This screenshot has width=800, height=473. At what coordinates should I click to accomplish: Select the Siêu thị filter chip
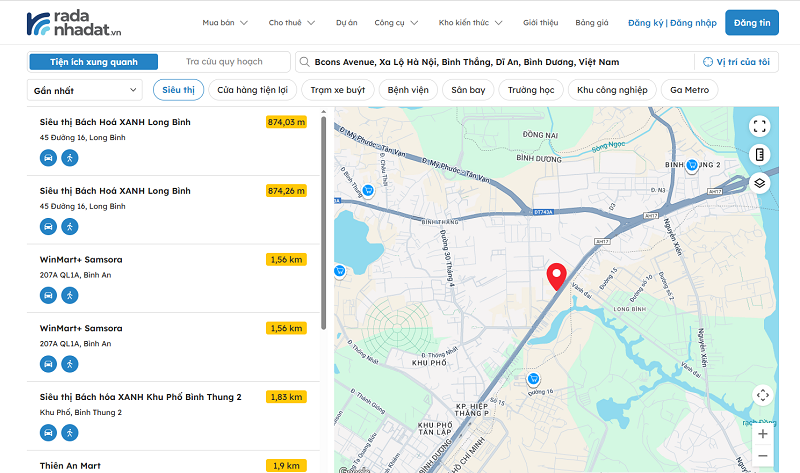click(178, 90)
